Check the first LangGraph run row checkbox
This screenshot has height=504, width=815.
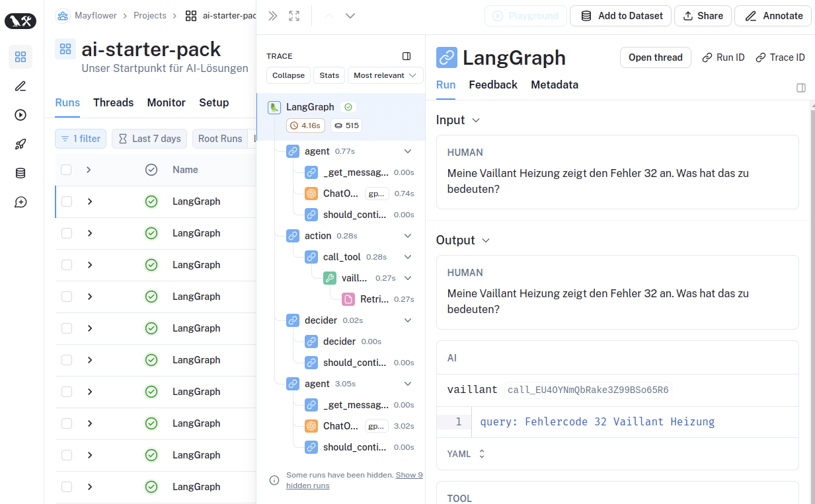[x=66, y=201]
